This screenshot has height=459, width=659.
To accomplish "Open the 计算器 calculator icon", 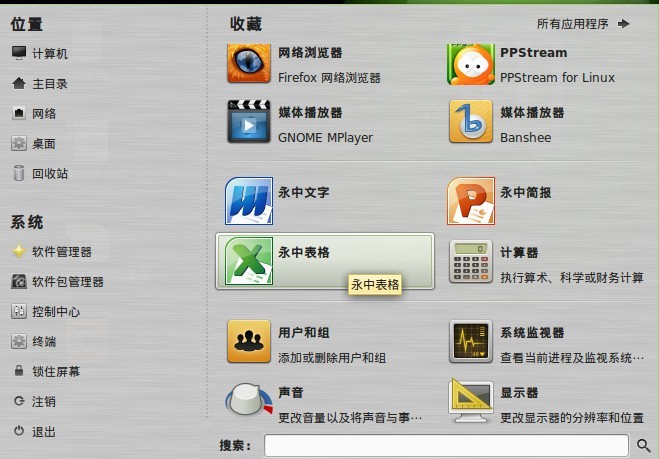I will pyautogui.click(x=471, y=261).
